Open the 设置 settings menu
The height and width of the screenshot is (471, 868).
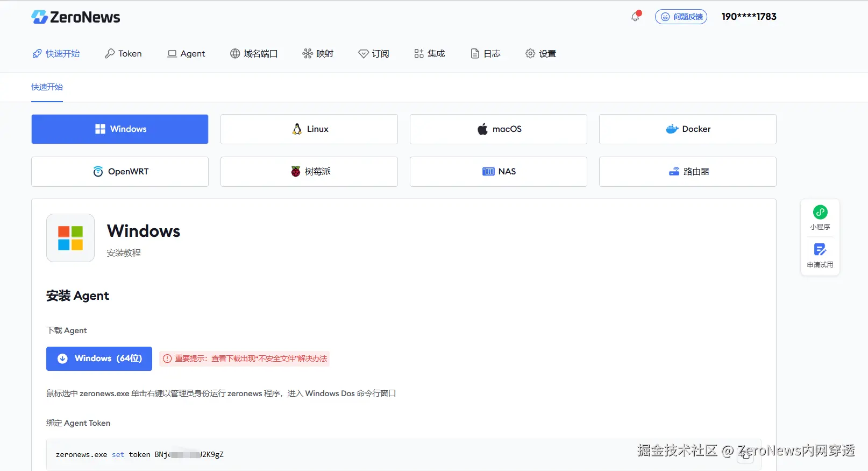coord(541,54)
